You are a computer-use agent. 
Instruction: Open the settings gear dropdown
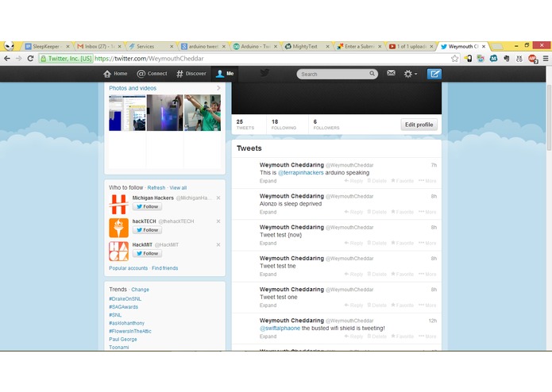[x=410, y=74]
